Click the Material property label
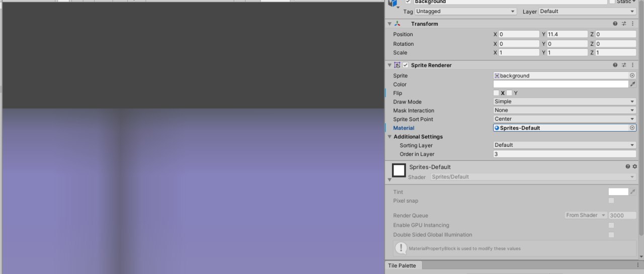The width and height of the screenshot is (644, 274). [404, 128]
